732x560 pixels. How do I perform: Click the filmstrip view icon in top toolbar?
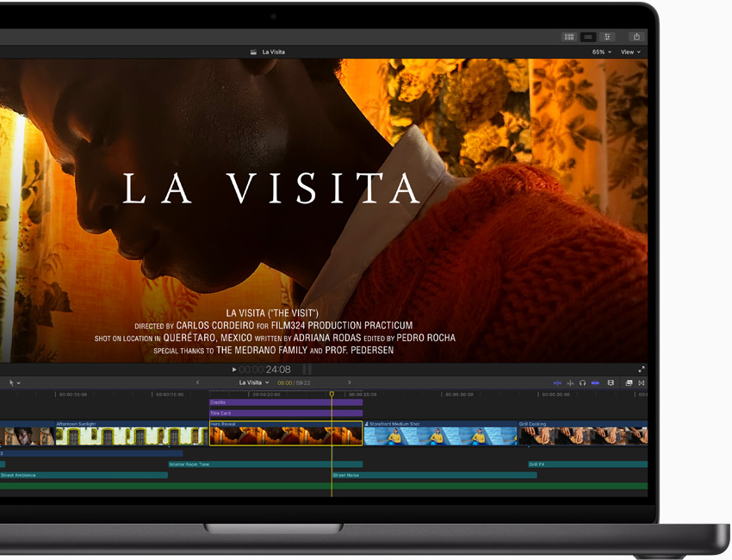(x=588, y=37)
